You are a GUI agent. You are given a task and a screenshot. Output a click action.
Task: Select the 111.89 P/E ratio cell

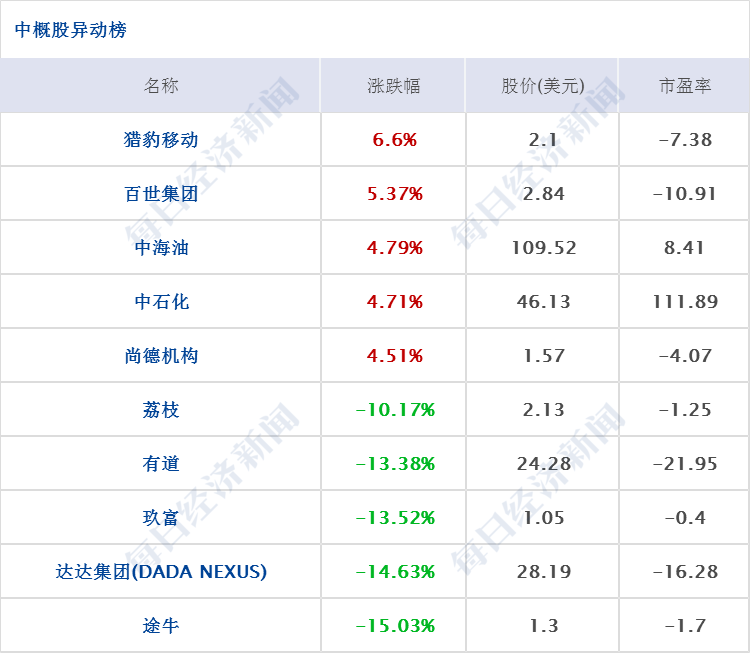(685, 302)
